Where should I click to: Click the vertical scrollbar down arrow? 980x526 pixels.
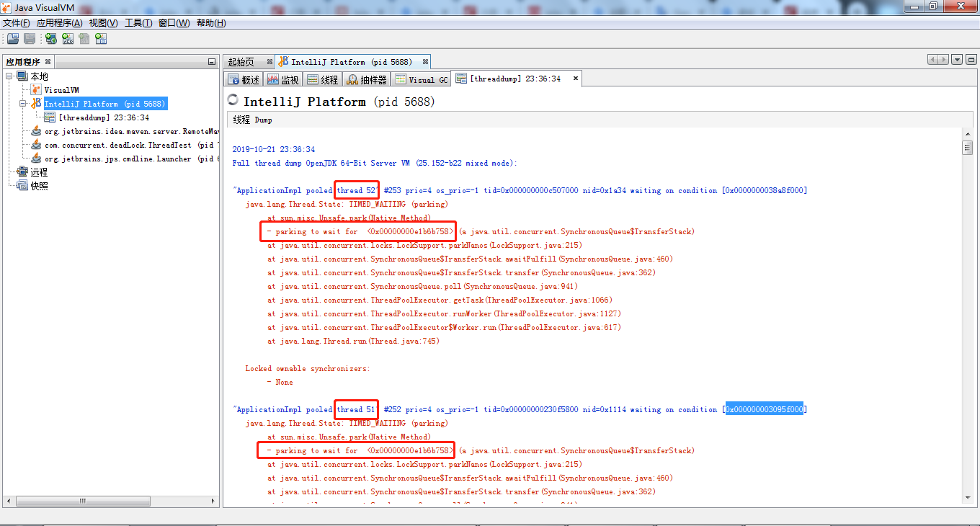pos(968,499)
